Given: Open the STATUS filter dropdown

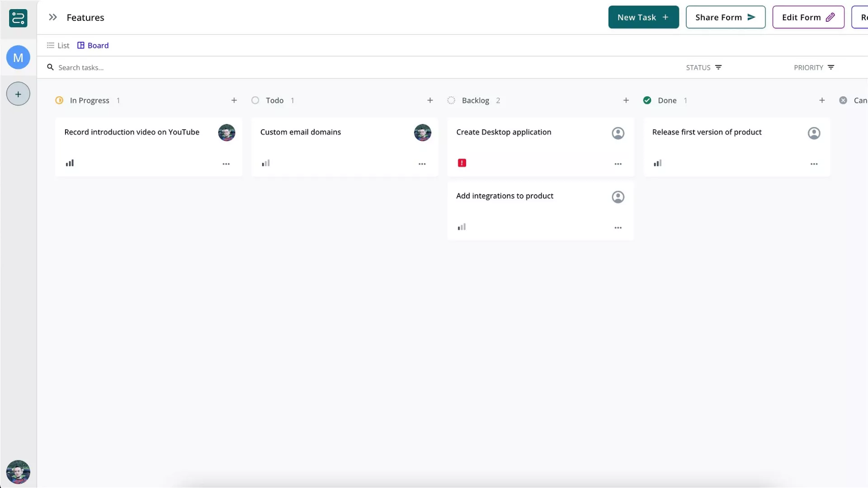Looking at the screenshot, I should coord(703,67).
